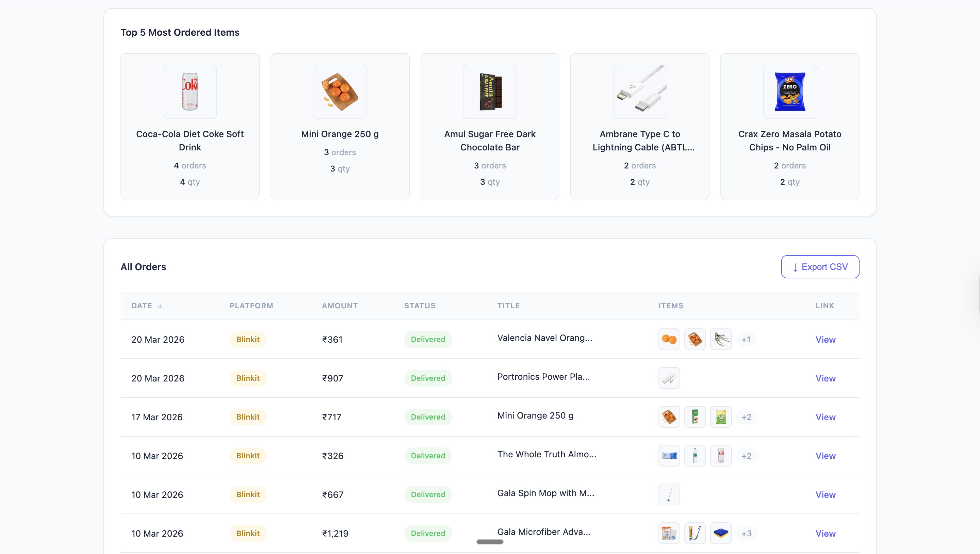Click first product pack icon in ₹1,219 order

tap(669, 534)
